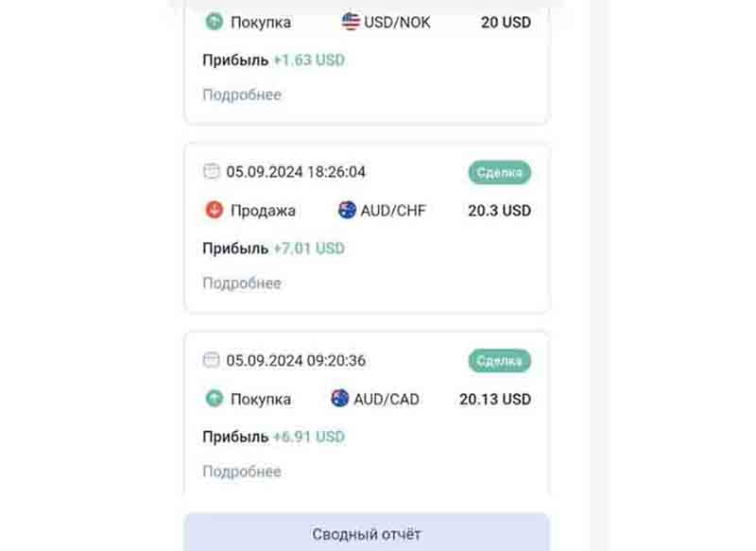This screenshot has width=756, height=551.
Task: Expand Подробнее details for the AUD/CAD trade
Action: click(242, 472)
